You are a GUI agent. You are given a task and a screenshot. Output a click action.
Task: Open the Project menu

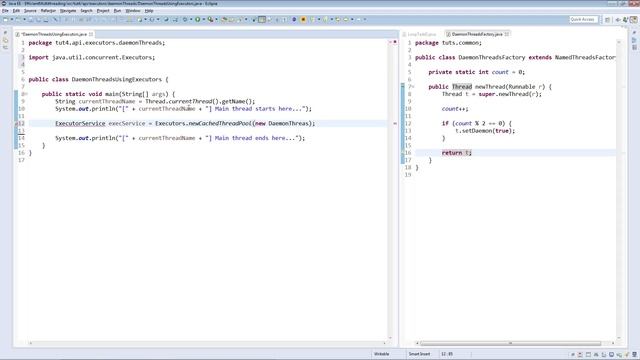(103, 11)
